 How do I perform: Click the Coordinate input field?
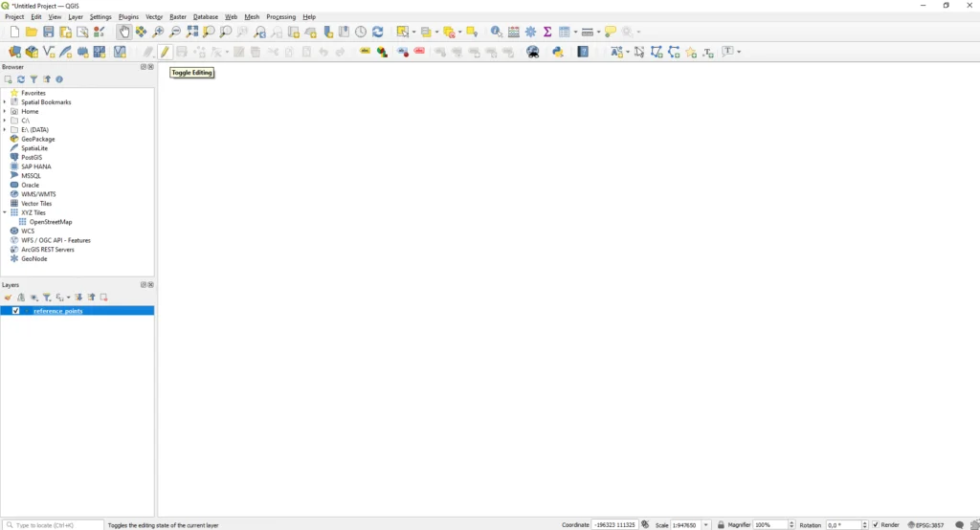click(614, 525)
